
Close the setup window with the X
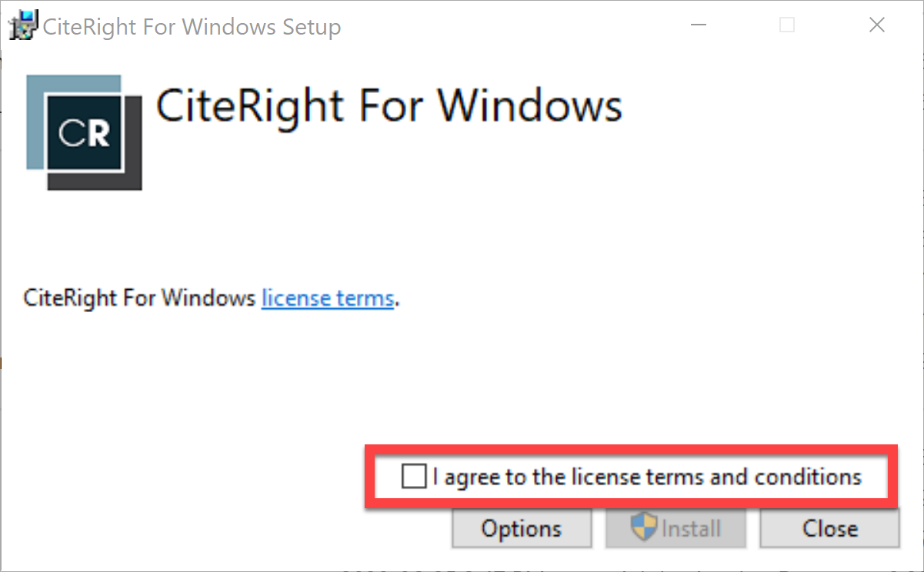876,25
